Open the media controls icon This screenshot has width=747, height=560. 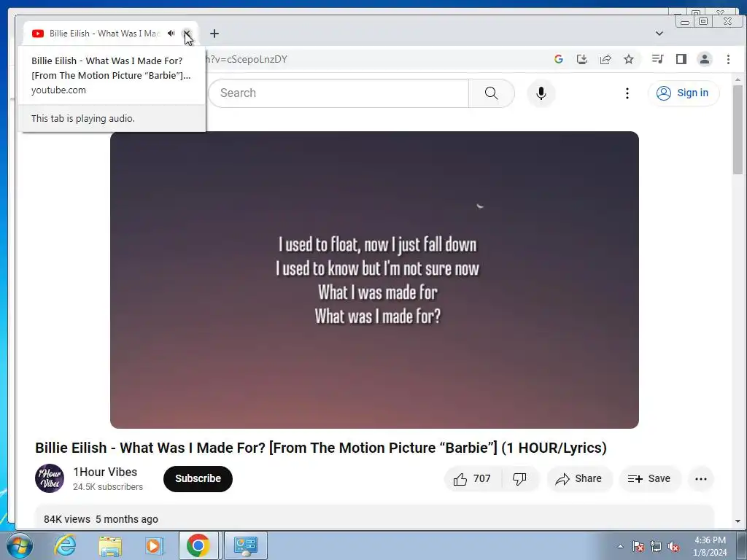(x=658, y=59)
